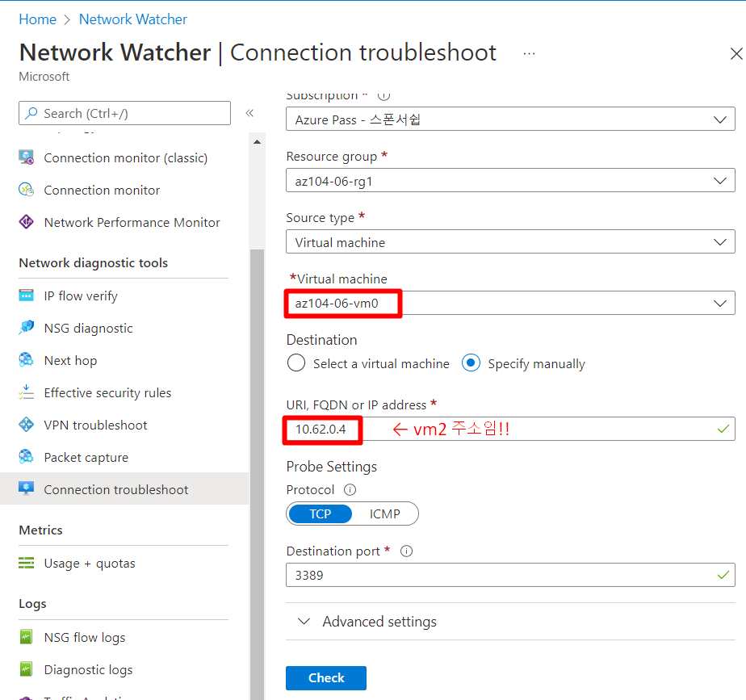
Task: Click the search magnifier icon
Action: 31,113
